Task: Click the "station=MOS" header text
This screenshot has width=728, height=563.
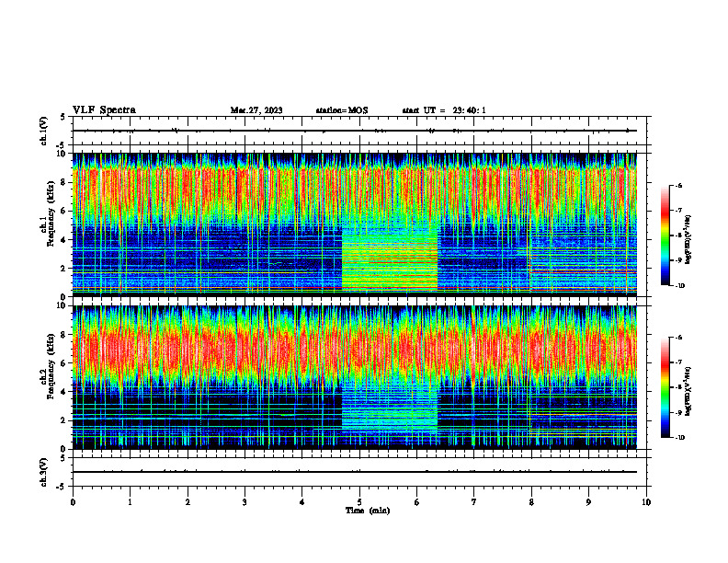Action: [342, 110]
